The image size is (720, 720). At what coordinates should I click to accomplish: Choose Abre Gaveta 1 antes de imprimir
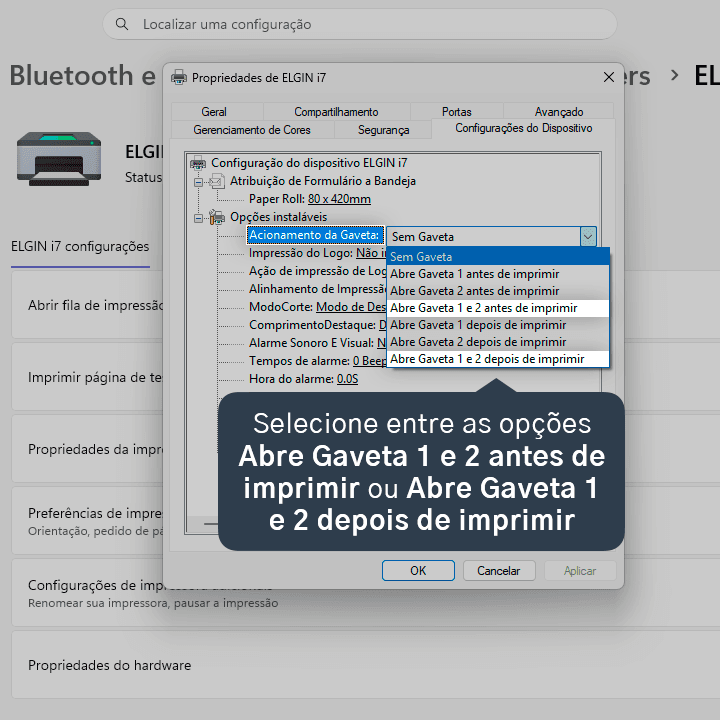pos(498,274)
